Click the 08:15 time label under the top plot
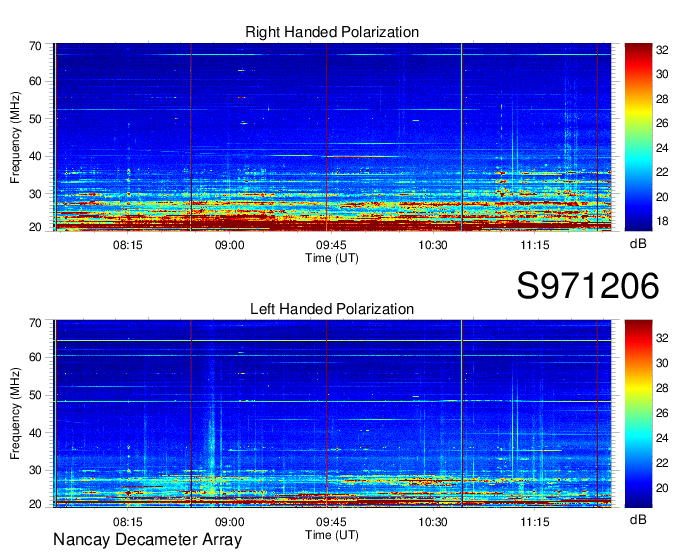Viewport: 680px width, 552px height. (128, 245)
